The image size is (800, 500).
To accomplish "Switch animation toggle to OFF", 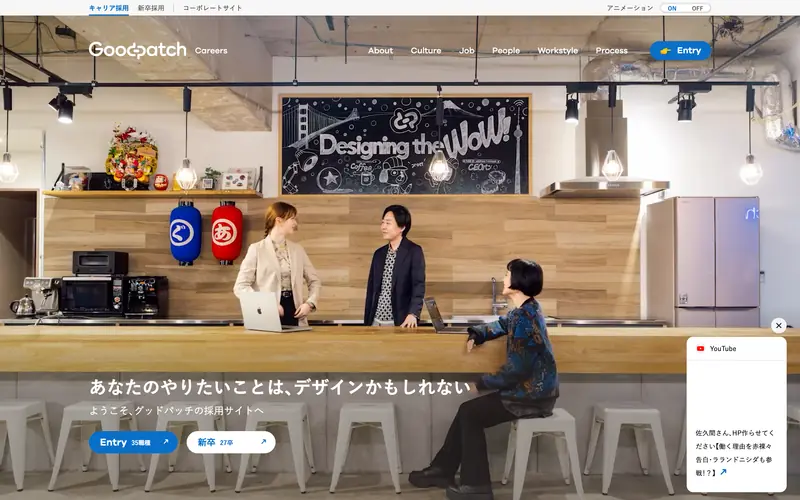I will tap(697, 8).
